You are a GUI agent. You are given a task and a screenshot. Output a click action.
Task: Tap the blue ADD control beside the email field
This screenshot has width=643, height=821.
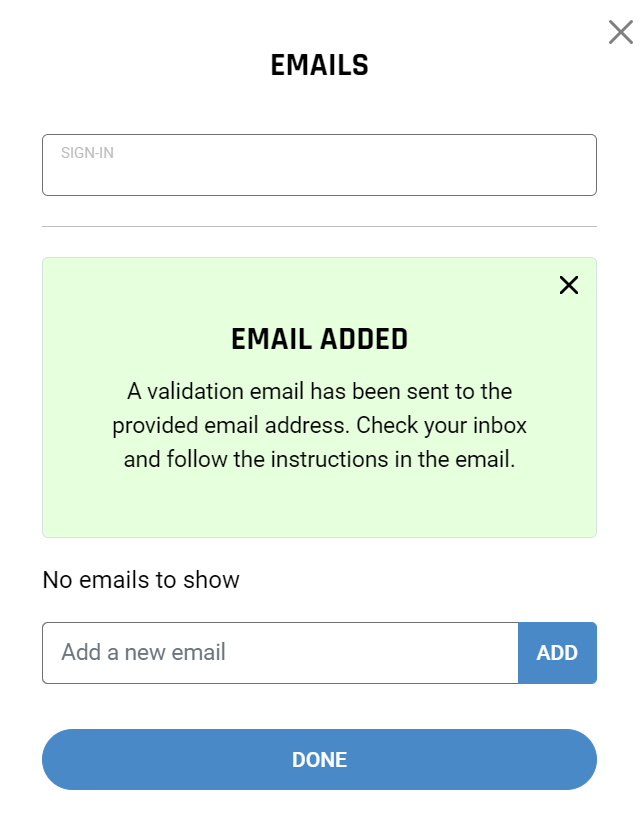point(557,652)
